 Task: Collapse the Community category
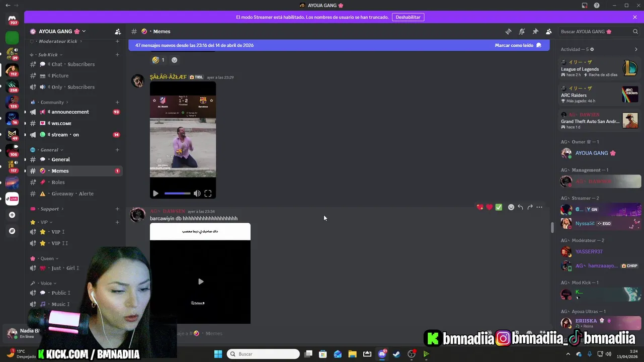point(49,102)
